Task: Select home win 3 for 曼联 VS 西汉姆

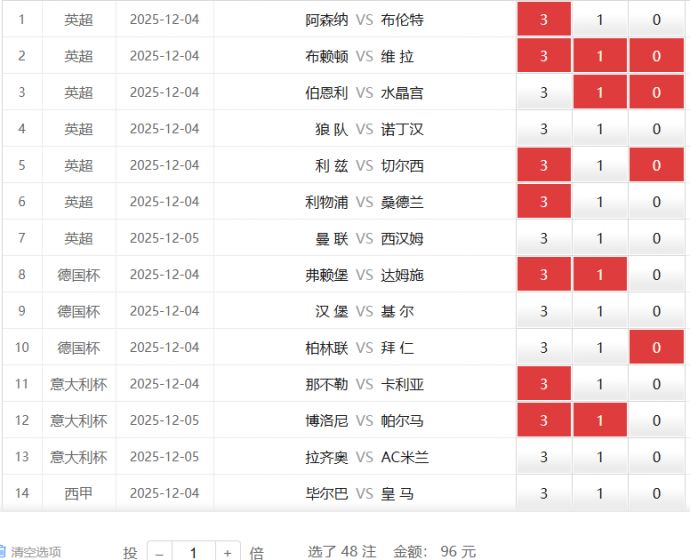Action: click(544, 238)
